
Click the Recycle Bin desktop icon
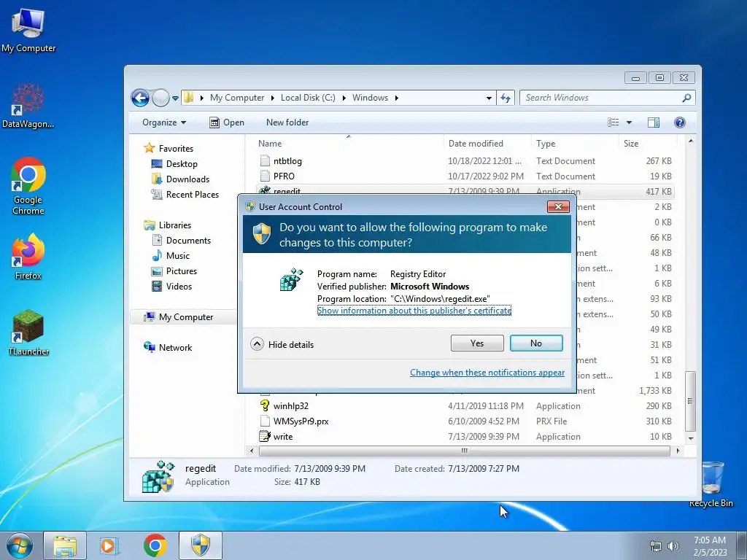coord(711,484)
